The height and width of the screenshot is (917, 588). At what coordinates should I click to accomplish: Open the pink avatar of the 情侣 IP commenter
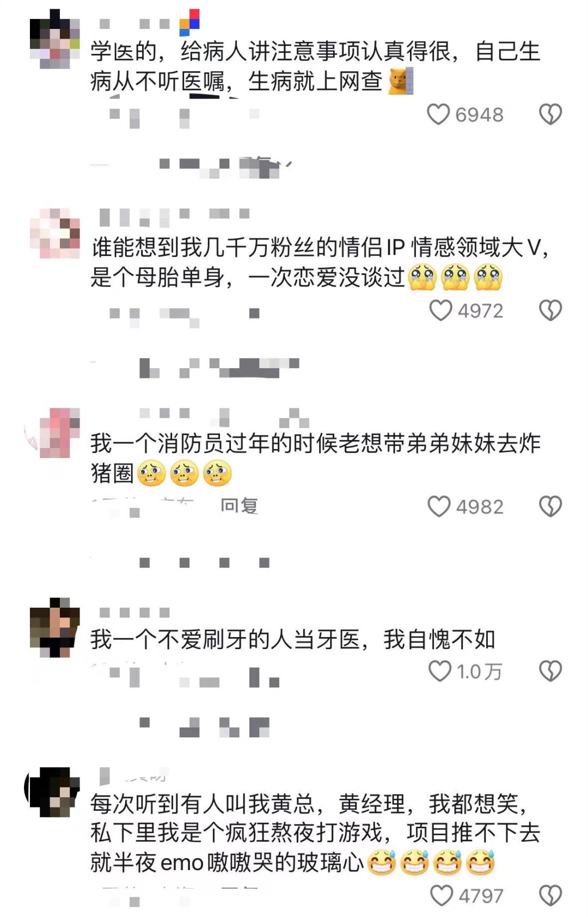pyautogui.click(x=54, y=233)
